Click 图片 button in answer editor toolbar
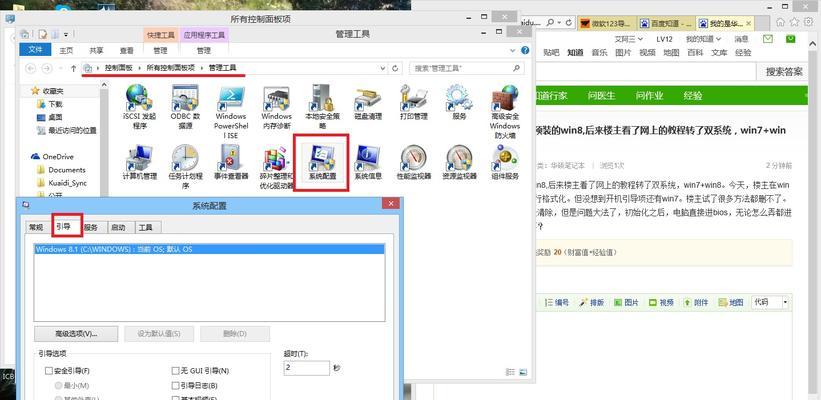Screen dimensions: 821x400 [626, 302]
